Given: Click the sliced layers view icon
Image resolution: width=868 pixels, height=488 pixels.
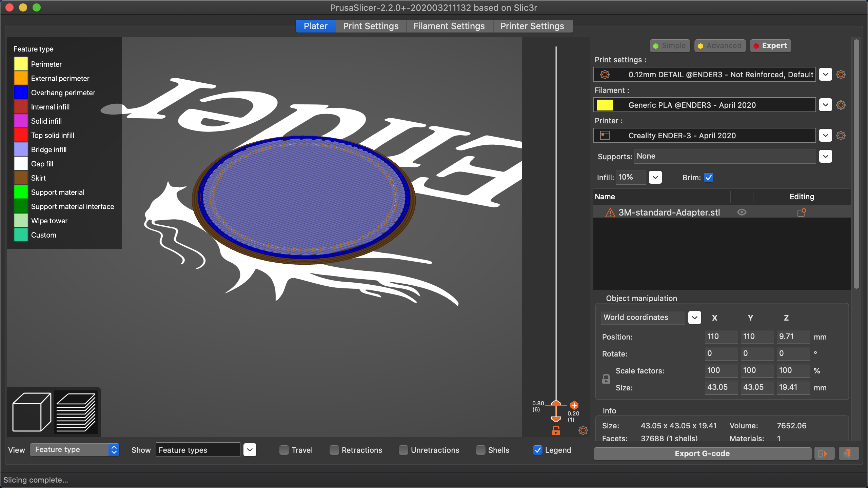Looking at the screenshot, I should point(76,411).
